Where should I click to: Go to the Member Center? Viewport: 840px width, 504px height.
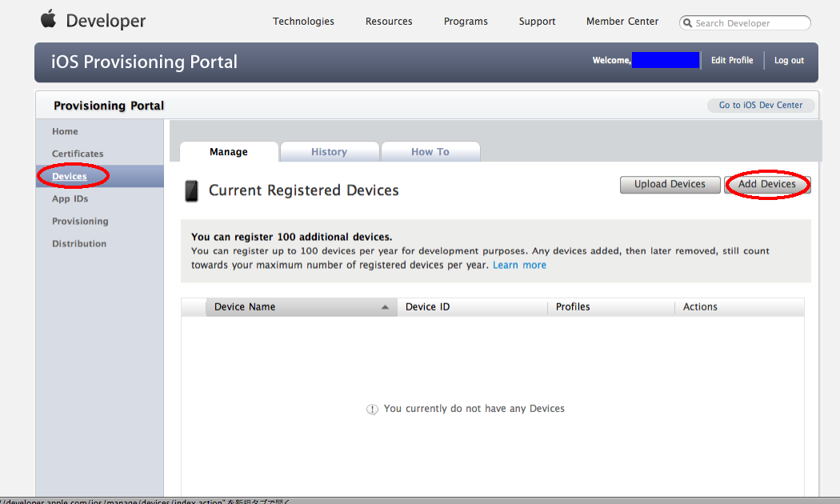(x=622, y=22)
